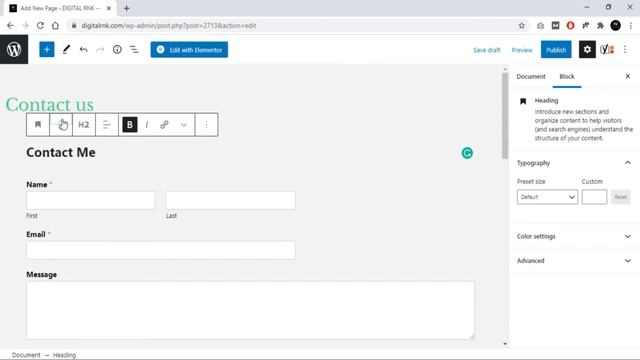Open the block navigation list icon
Screen dimensions: 640x360
click(134, 50)
